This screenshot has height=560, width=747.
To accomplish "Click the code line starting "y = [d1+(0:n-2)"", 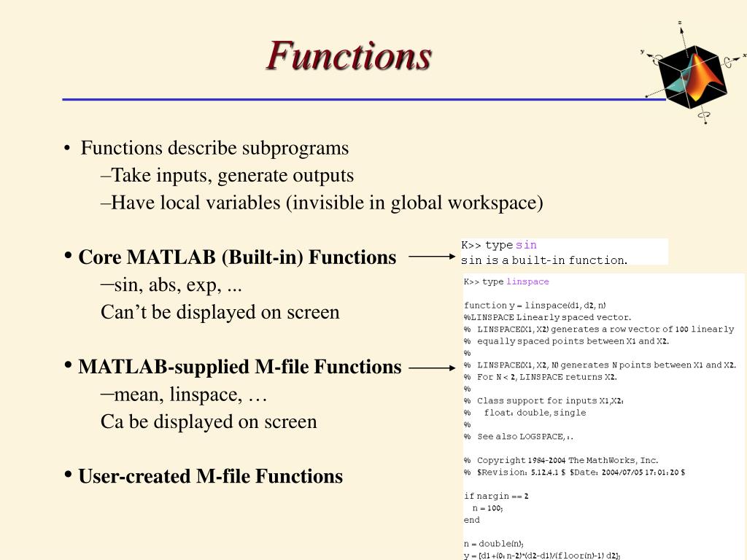I will click(542, 555).
